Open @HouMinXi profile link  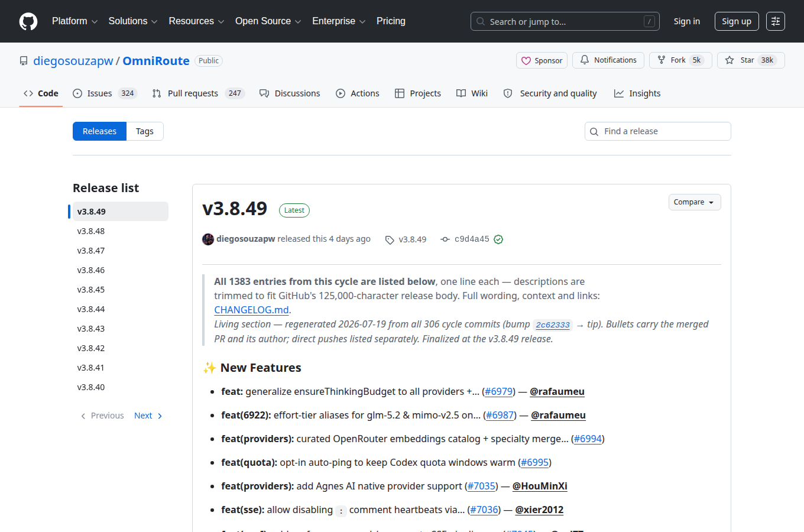click(x=540, y=486)
